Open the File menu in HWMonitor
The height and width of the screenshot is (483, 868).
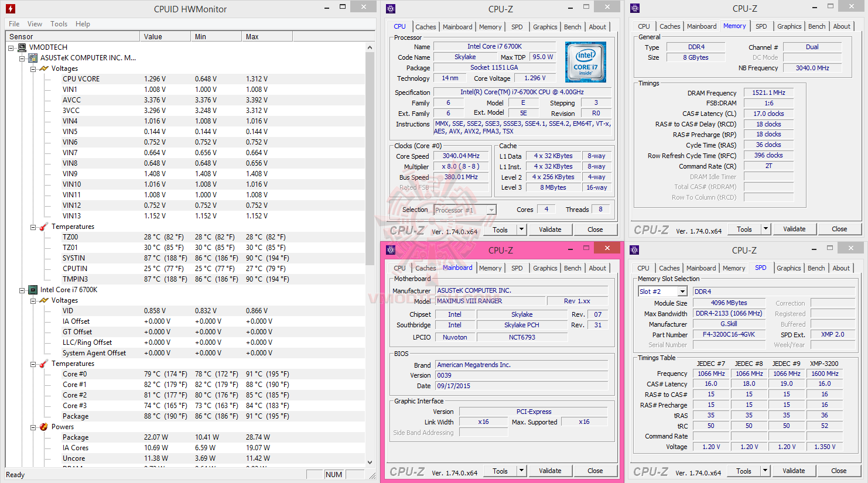(14, 24)
